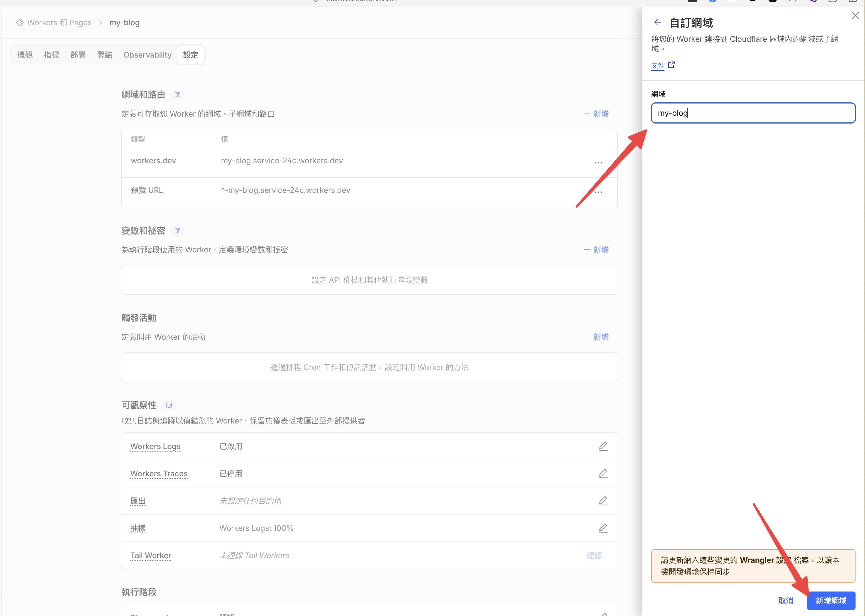Open the workers.dev row options menu
Screen dimensions: 865x616
[598, 162]
